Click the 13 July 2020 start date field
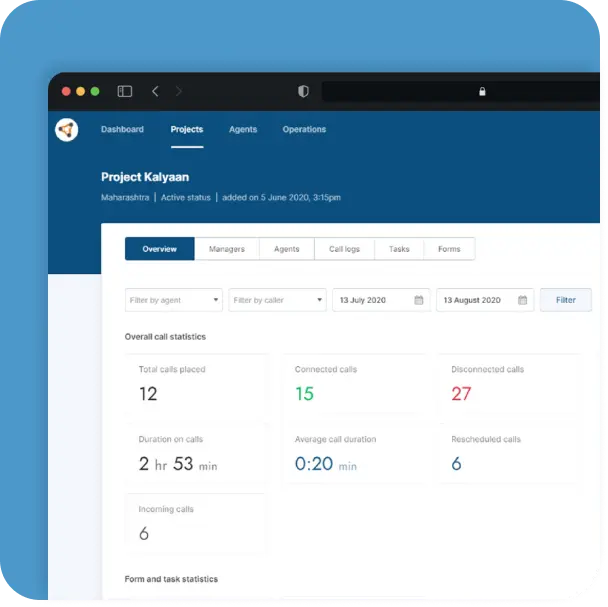This screenshot has height=607, width=608. pyautogui.click(x=370, y=300)
